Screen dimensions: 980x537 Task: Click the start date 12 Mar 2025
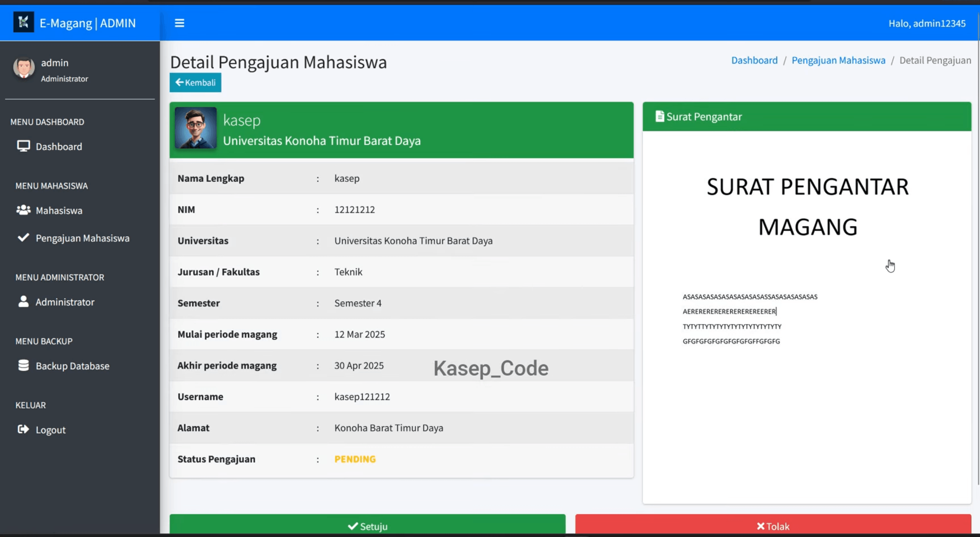(x=360, y=334)
